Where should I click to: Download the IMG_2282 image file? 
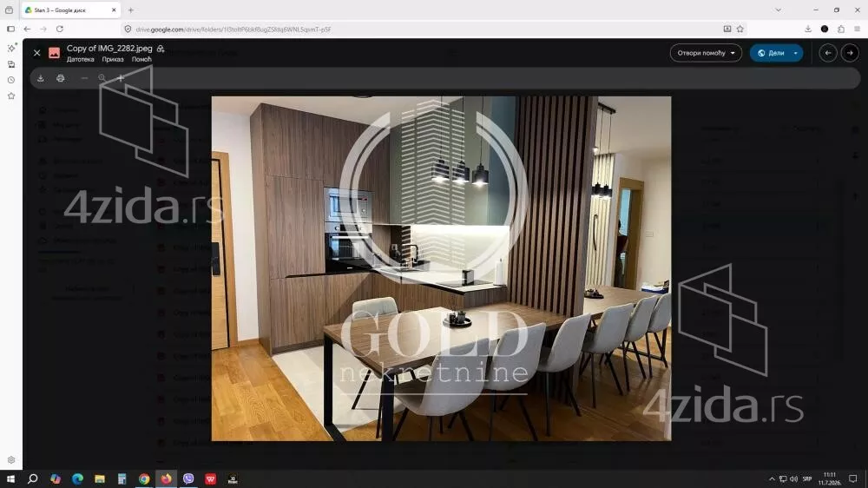click(x=41, y=78)
